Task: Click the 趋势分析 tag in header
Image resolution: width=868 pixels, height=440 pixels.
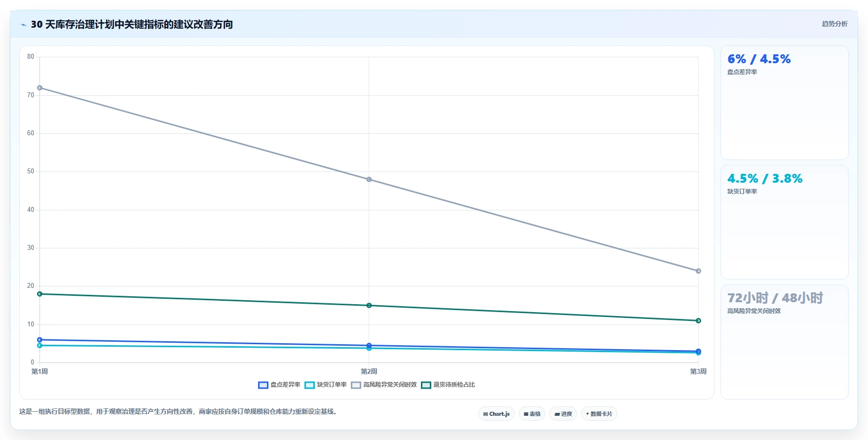Action: pos(834,24)
